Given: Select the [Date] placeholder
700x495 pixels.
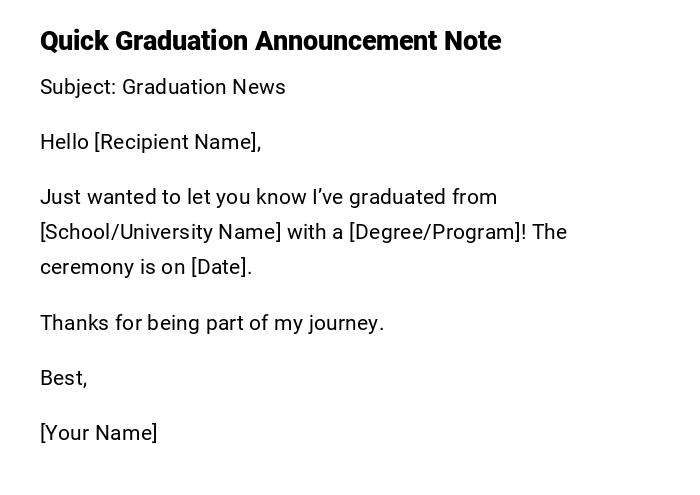Looking at the screenshot, I should click(x=221, y=267).
